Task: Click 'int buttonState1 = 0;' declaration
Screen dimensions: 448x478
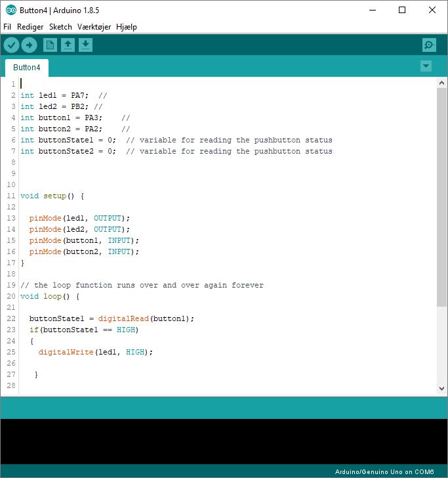Action: (68, 140)
